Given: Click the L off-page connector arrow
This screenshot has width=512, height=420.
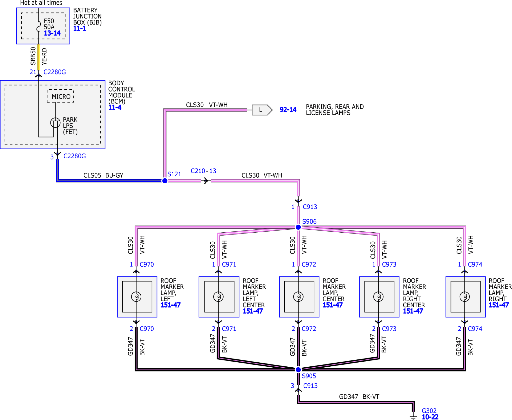Looking at the screenshot, I should pos(262,110).
